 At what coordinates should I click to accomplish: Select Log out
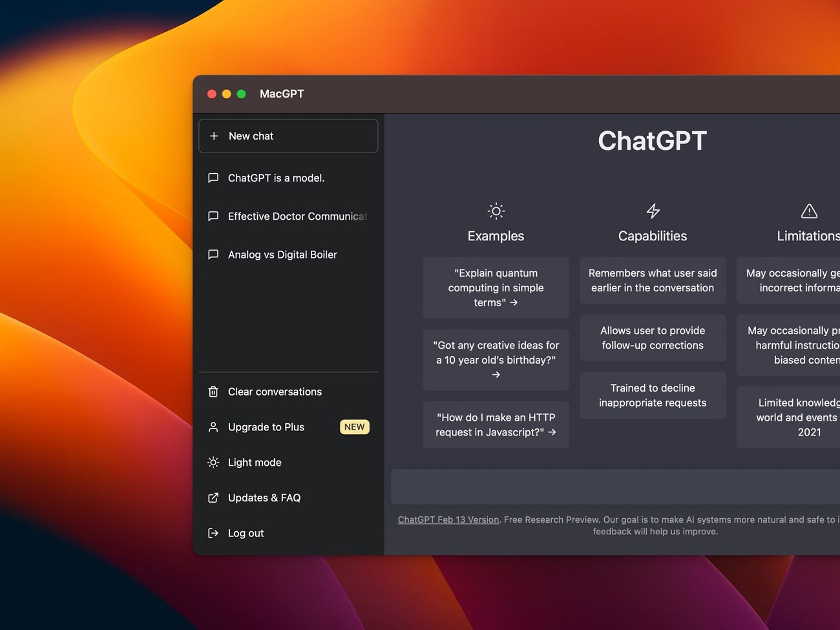[288, 533]
